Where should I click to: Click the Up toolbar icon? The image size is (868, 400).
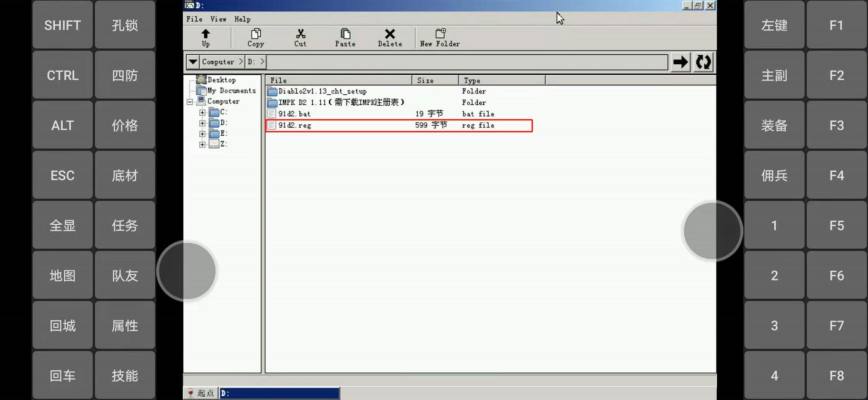[x=206, y=38]
